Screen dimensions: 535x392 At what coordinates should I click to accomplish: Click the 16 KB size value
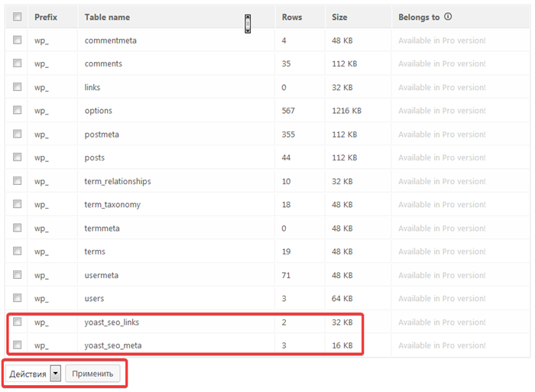(x=342, y=345)
